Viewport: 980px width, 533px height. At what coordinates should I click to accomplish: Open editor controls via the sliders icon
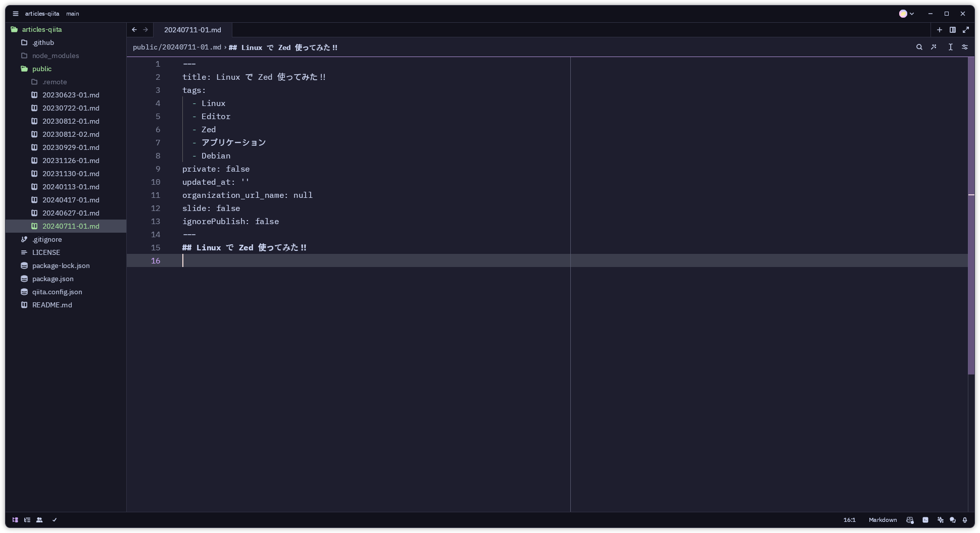[965, 47]
